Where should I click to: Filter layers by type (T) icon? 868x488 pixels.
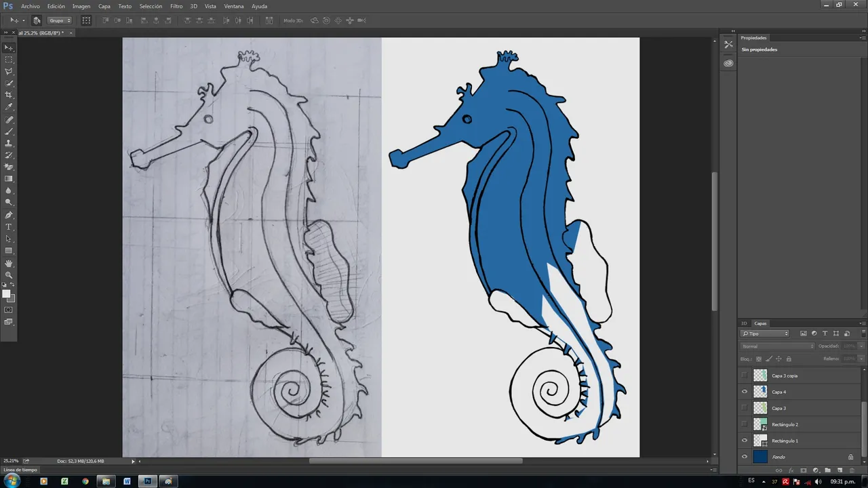(x=825, y=333)
